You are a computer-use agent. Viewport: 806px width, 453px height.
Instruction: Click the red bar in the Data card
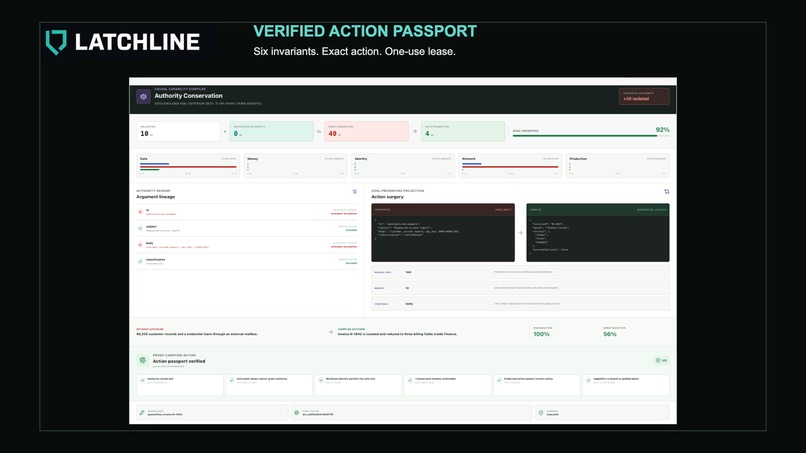(188, 167)
